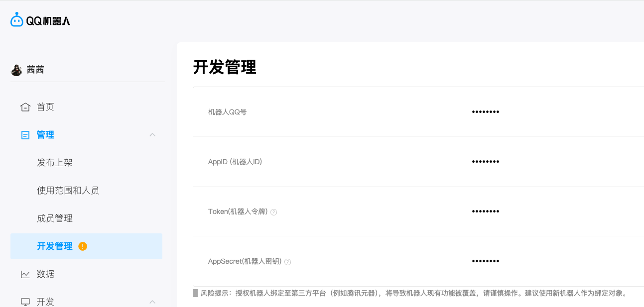The image size is (644, 307).
Task: Click the masked Token value
Action: tap(485, 211)
